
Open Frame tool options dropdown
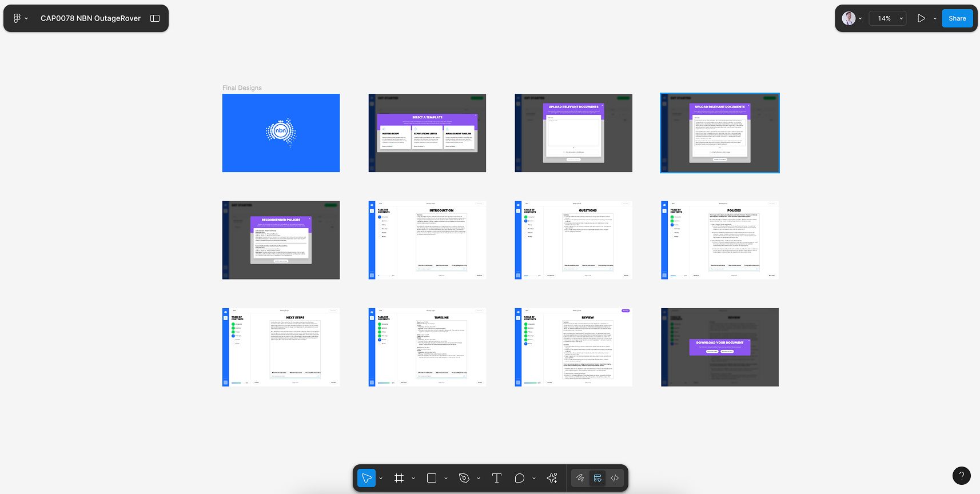coord(413,478)
